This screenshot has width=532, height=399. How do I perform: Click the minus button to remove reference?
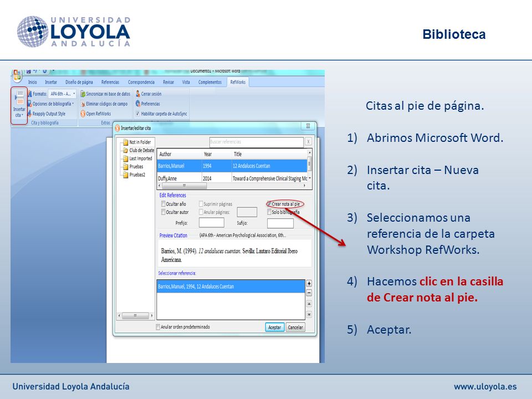point(309,293)
